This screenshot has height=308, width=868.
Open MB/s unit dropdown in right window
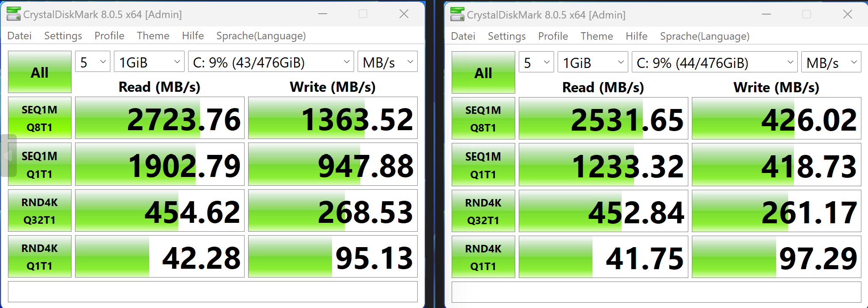tap(831, 62)
